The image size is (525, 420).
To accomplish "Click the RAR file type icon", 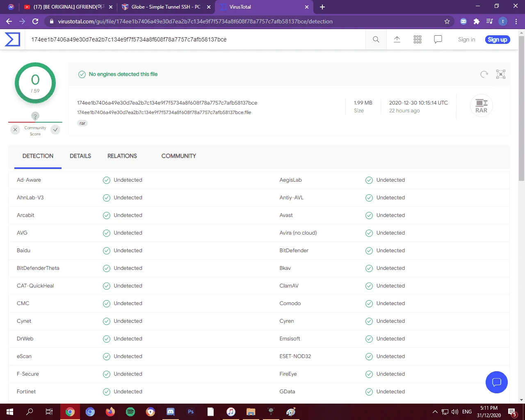I will coord(482,106).
